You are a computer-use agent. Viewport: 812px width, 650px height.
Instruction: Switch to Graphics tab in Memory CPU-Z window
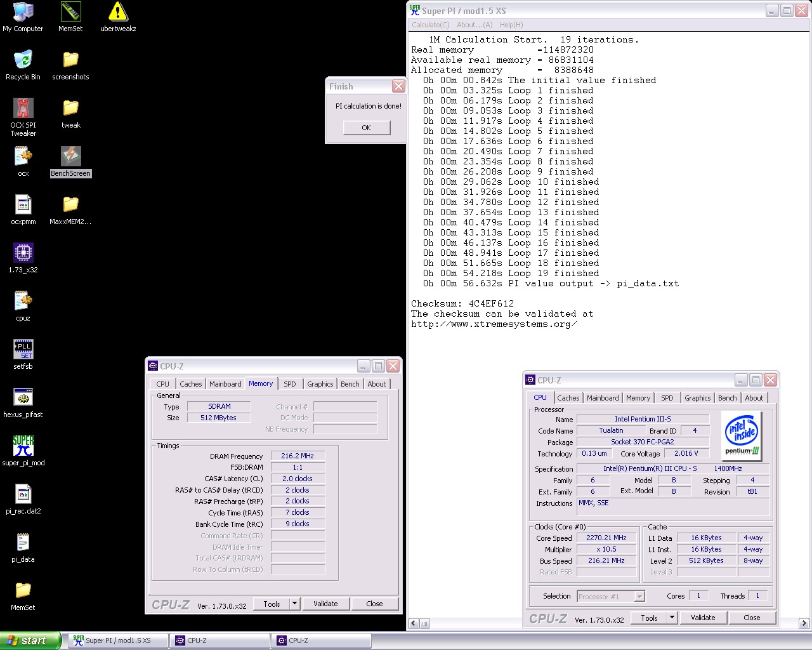coord(320,384)
